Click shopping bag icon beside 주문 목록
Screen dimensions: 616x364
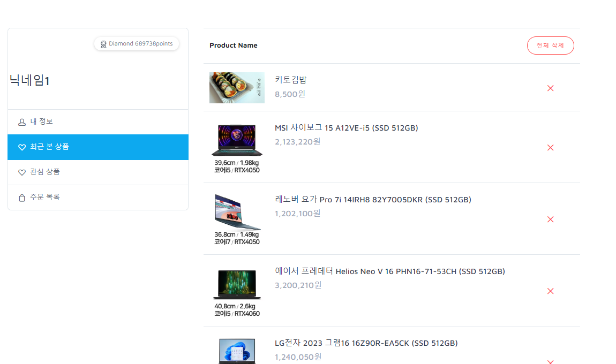pyautogui.click(x=22, y=198)
